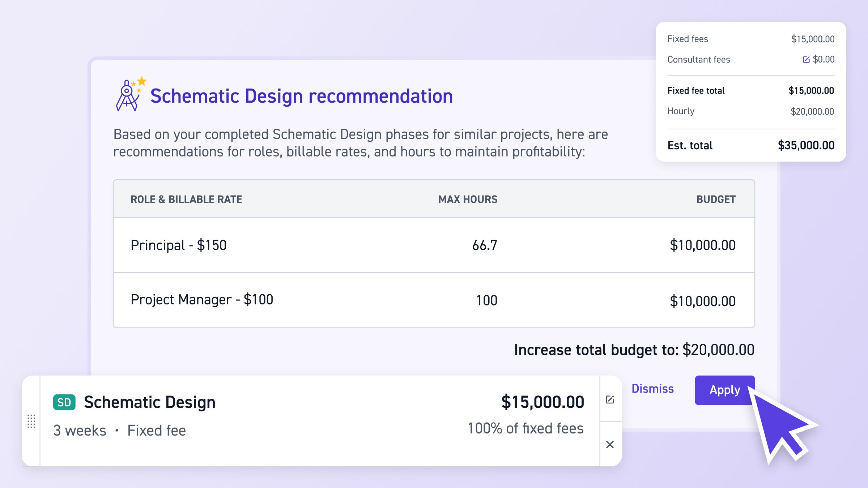
Task: Apply the Schematic Design recommendation
Action: tap(724, 390)
